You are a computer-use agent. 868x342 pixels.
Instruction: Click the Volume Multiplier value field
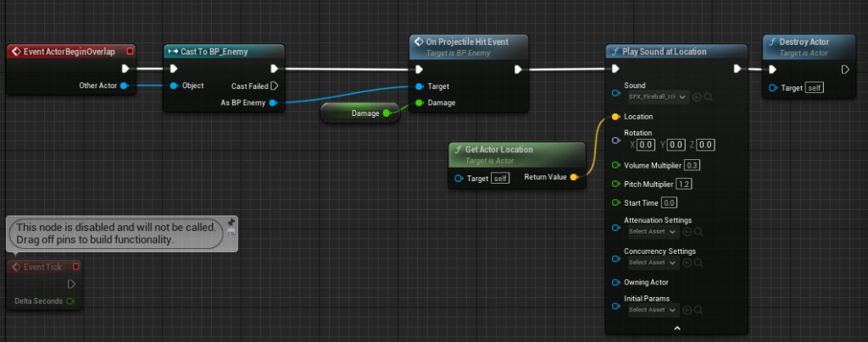[692, 165]
